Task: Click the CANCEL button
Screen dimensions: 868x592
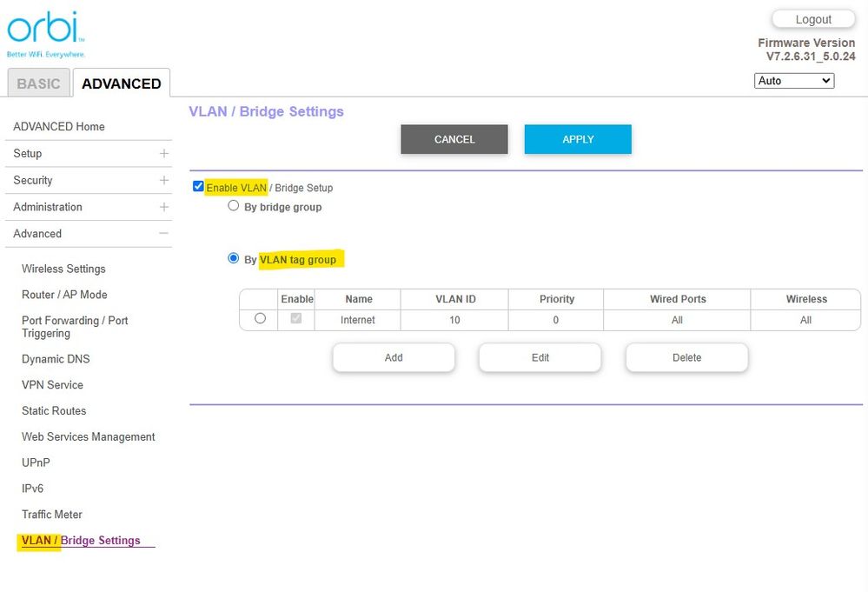Action: click(454, 138)
